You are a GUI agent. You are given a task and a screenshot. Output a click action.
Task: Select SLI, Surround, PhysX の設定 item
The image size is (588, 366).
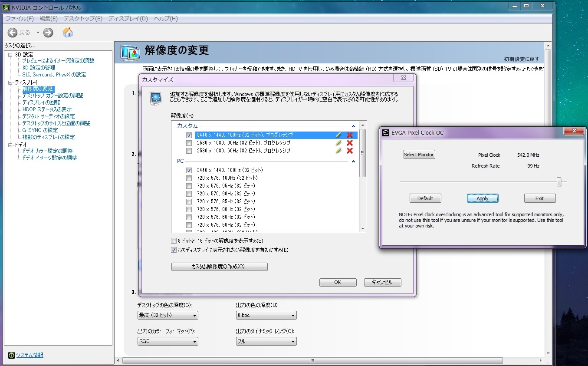point(54,75)
